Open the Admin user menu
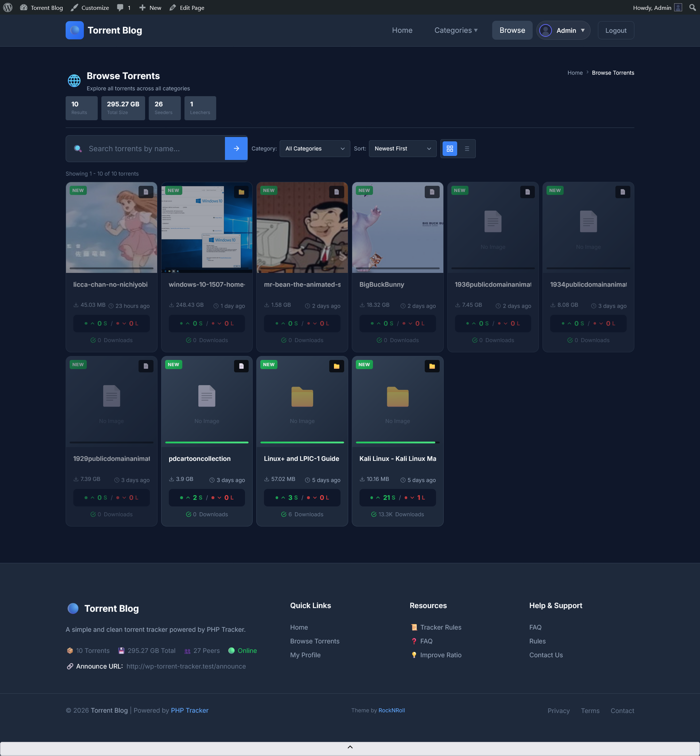This screenshot has height=756, width=700. click(563, 30)
